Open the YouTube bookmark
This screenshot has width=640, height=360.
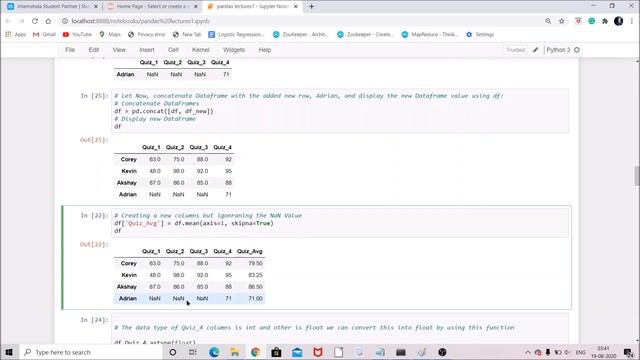pos(77,35)
